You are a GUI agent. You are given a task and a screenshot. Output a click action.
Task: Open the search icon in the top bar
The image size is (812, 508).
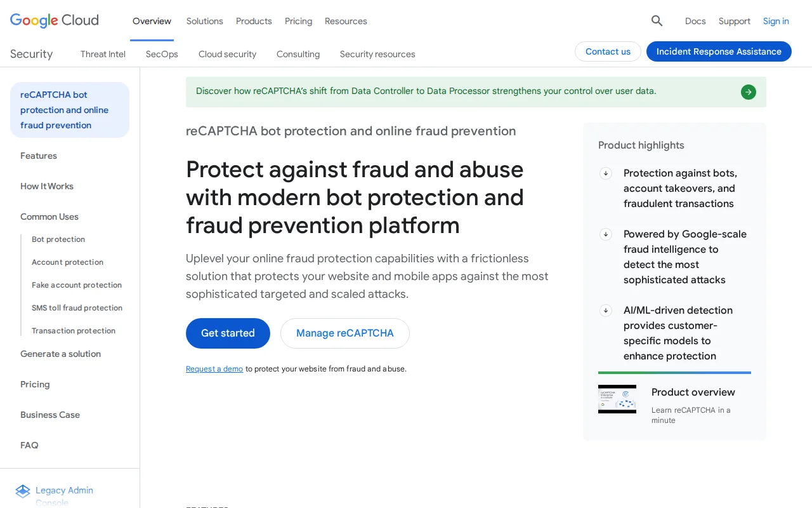click(657, 21)
